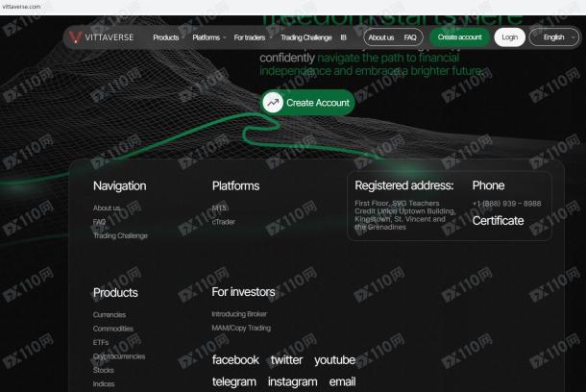The height and width of the screenshot is (392, 586).
Task: Open the IB menu item
Action: 343,37
